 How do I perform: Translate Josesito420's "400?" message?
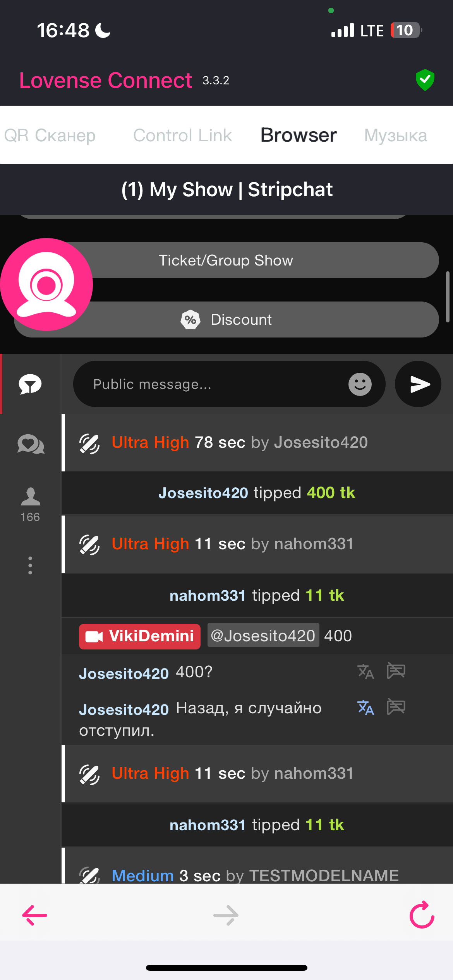[x=365, y=672]
